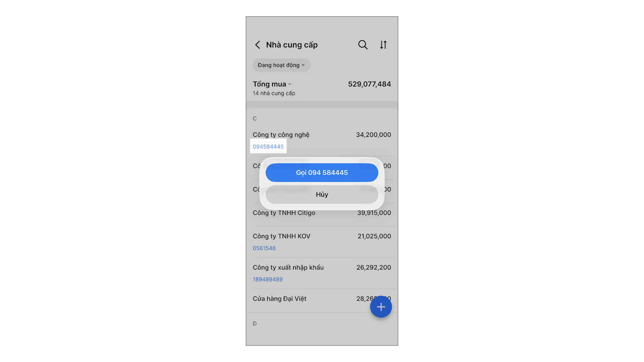Tap phone number 094584445 link

click(268, 146)
